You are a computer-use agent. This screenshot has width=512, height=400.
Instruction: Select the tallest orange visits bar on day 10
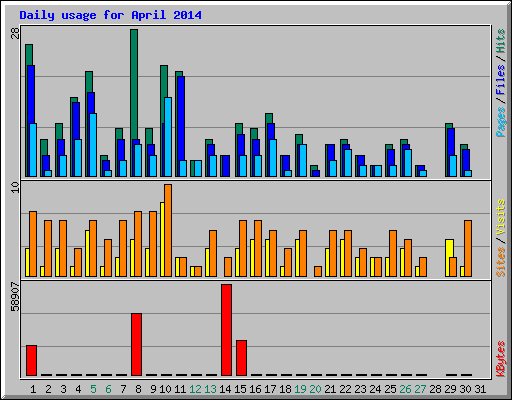(x=168, y=230)
